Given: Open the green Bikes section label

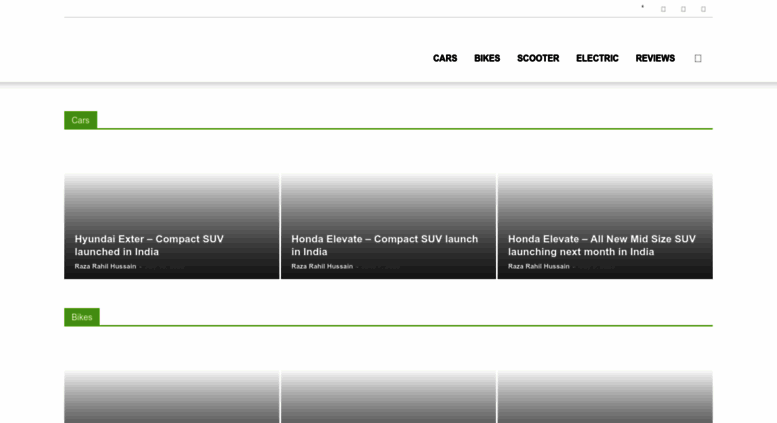Looking at the screenshot, I should [82, 317].
